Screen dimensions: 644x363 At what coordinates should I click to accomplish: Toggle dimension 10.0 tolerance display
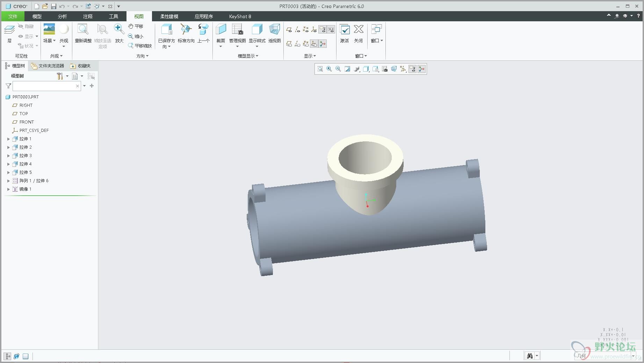(331, 30)
